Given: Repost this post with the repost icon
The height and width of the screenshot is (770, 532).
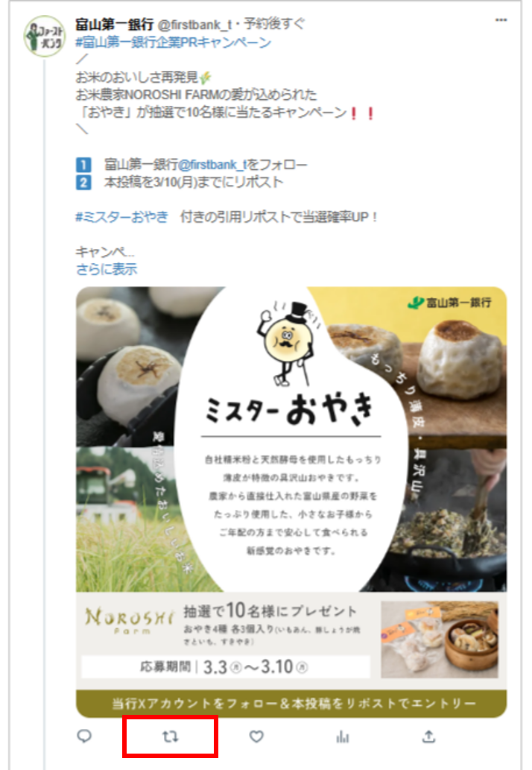Looking at the screenshot, I should pos(171,736).
